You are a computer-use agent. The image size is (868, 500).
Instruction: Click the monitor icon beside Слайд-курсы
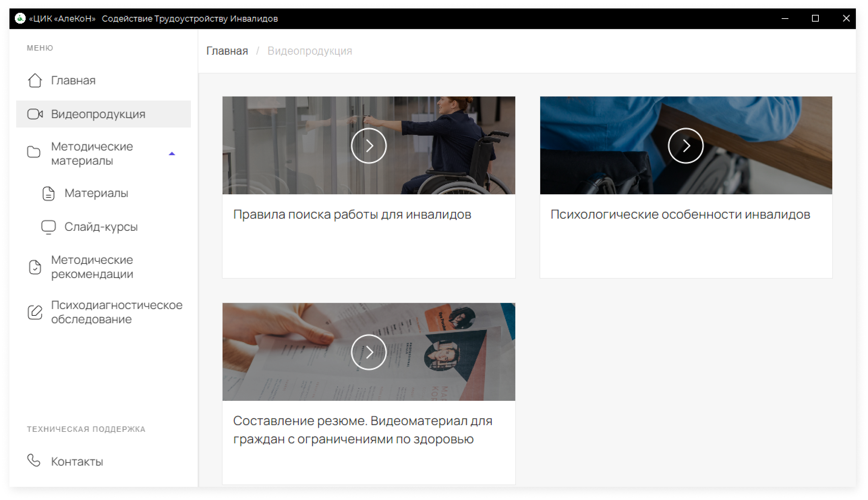(x=49, y=227)
